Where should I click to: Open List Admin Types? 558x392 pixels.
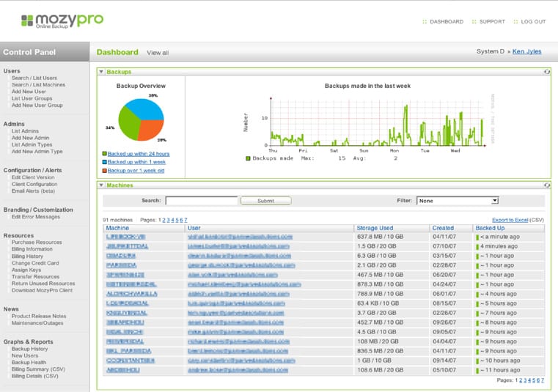tap(32, 144)
